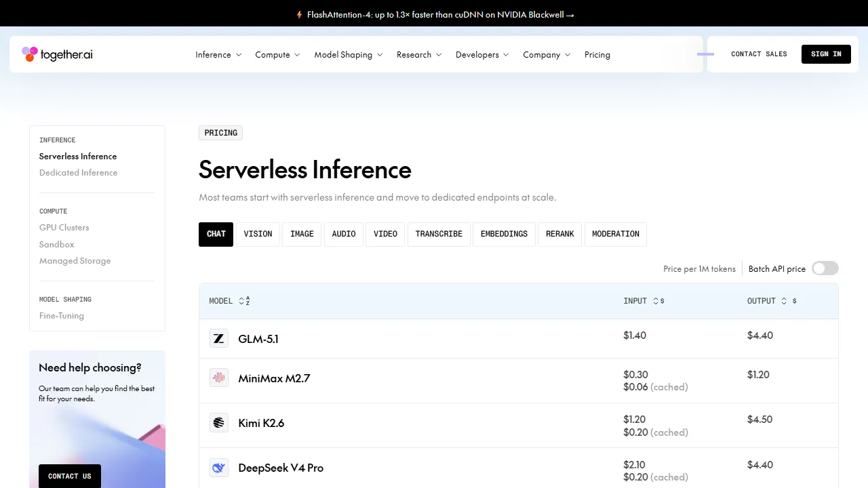Click the CONTACT US button

[x=70, y=476]
